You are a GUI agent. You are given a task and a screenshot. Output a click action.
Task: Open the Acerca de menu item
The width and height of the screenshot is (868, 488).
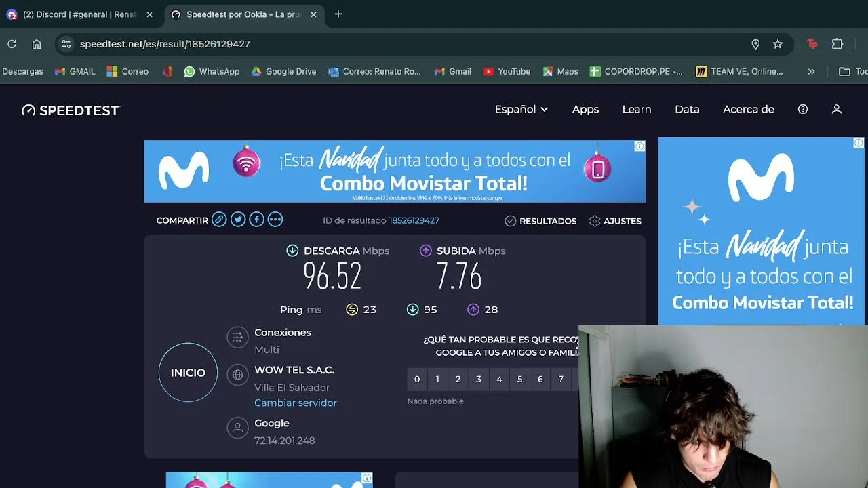pyautogui.click(x=749, y=109)
